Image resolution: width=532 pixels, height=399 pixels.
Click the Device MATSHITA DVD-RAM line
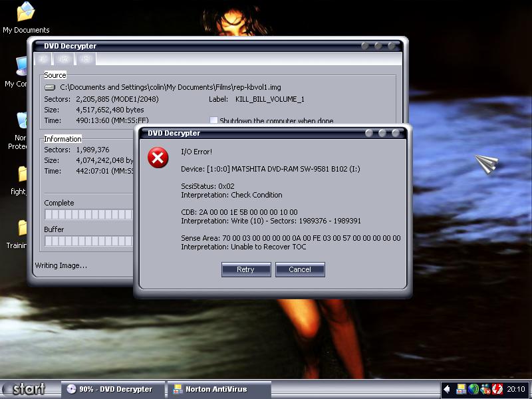271,169
